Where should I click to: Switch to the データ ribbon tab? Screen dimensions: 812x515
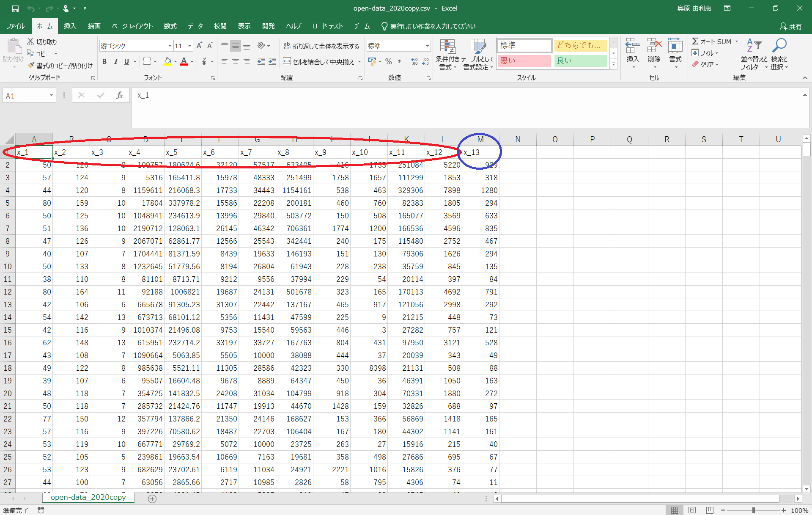point(195,26)
